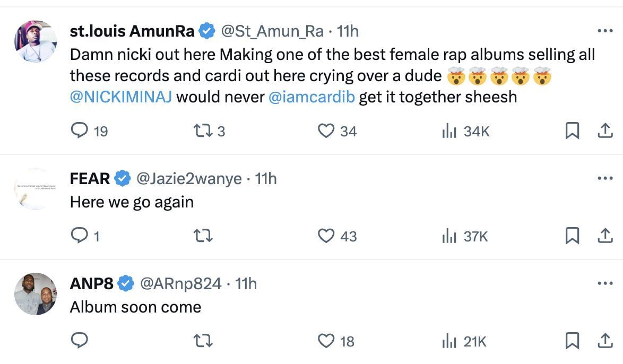Bookmark st.louis AmunRa's tweet
The width and height of the screenshot is (623, 364).
click(x=572, y=131)
